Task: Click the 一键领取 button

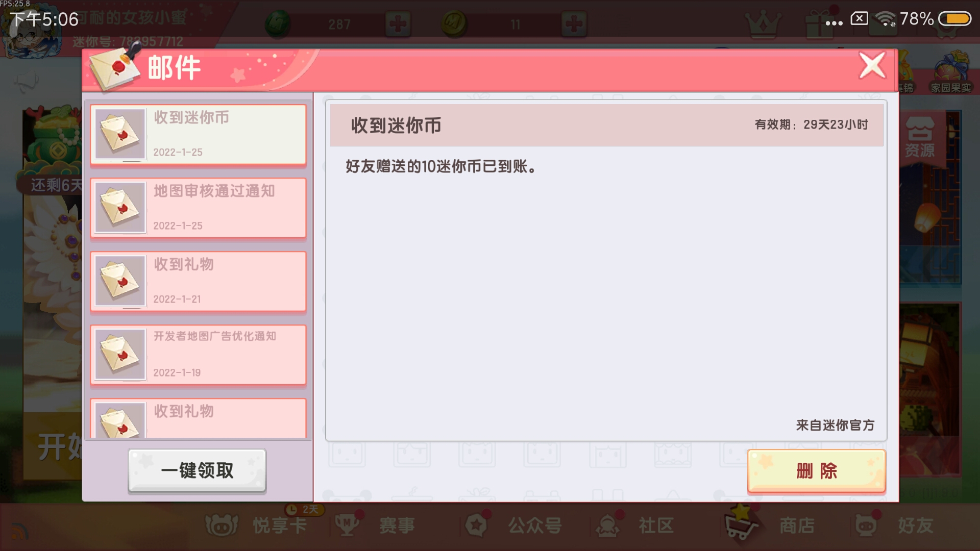Action: point(197,470)
